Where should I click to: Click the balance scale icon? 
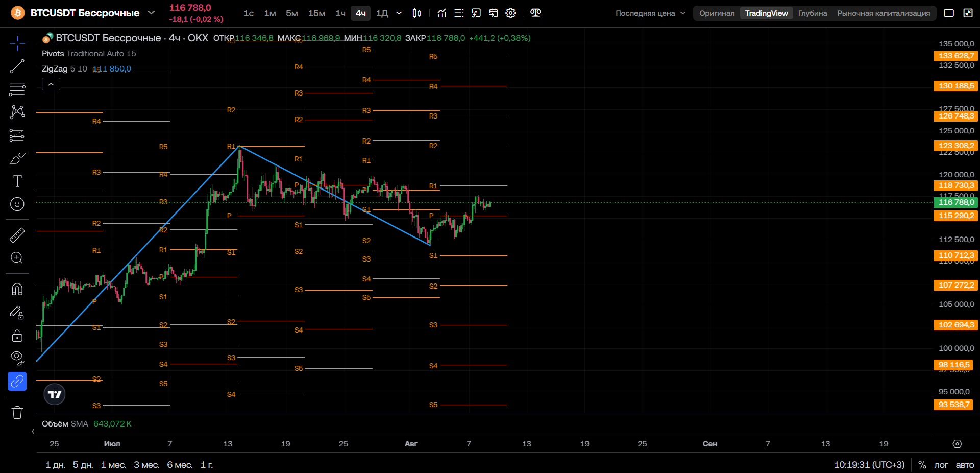coord(535,13)
